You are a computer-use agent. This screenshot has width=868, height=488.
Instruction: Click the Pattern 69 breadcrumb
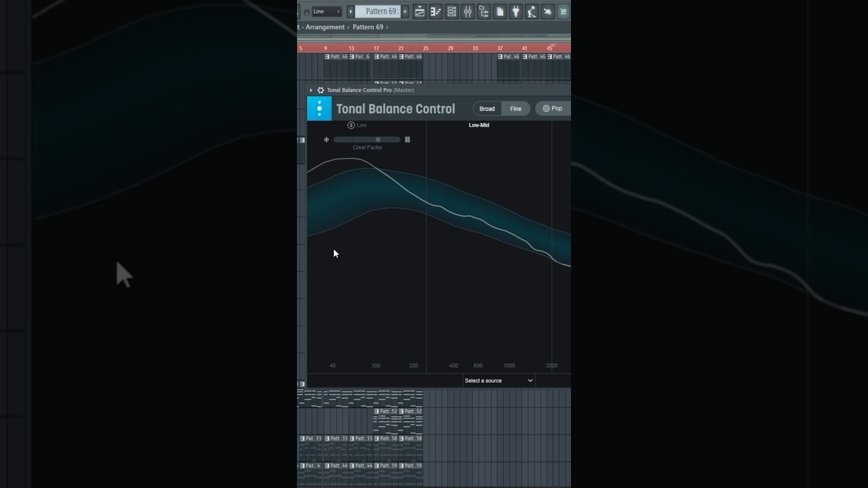pos(368,27)
